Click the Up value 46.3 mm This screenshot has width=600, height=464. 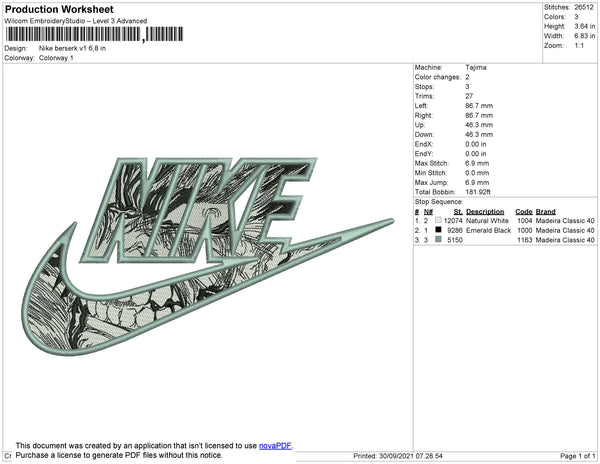(479, 125)
